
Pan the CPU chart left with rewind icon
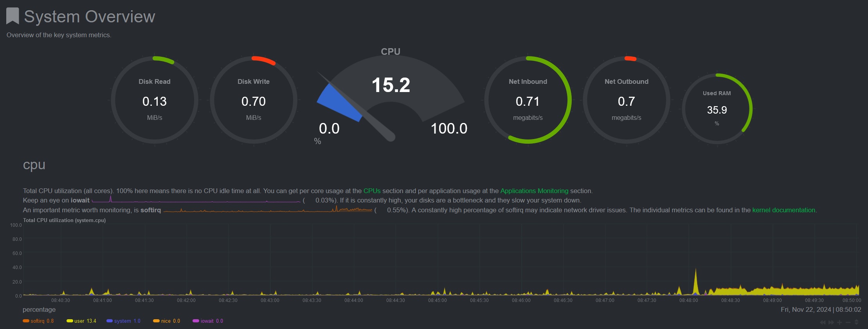click(x=823, y=322)
